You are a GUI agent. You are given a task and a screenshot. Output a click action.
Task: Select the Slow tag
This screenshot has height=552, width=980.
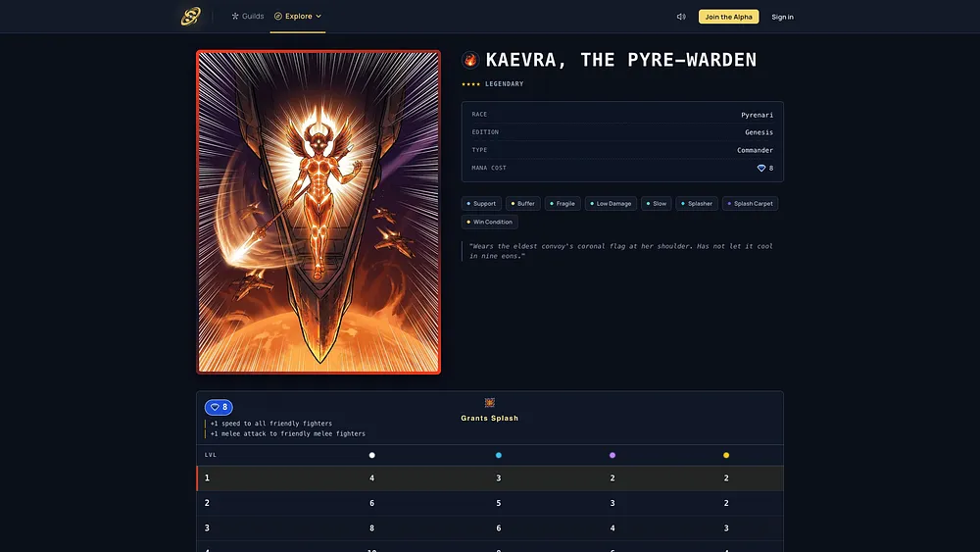pyautogui.click(x=656, y=203)
